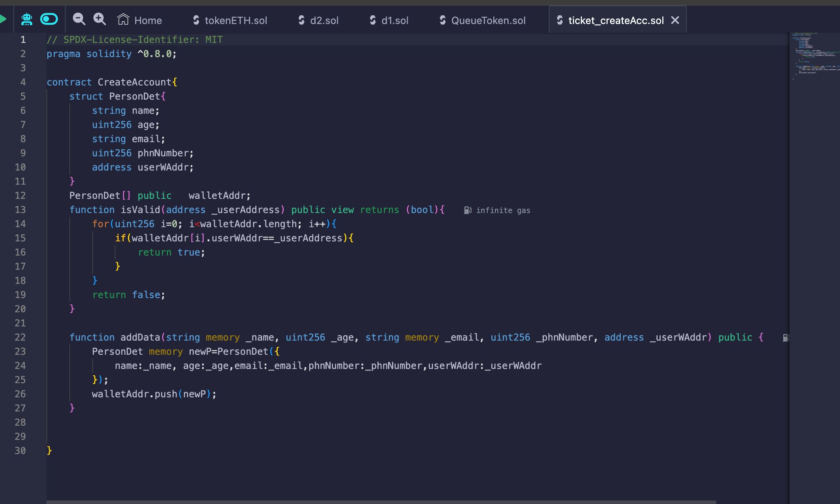This screenshot has height=504, width=840.
Task: Click the gas pump icon on addData line
Action: 786,337
